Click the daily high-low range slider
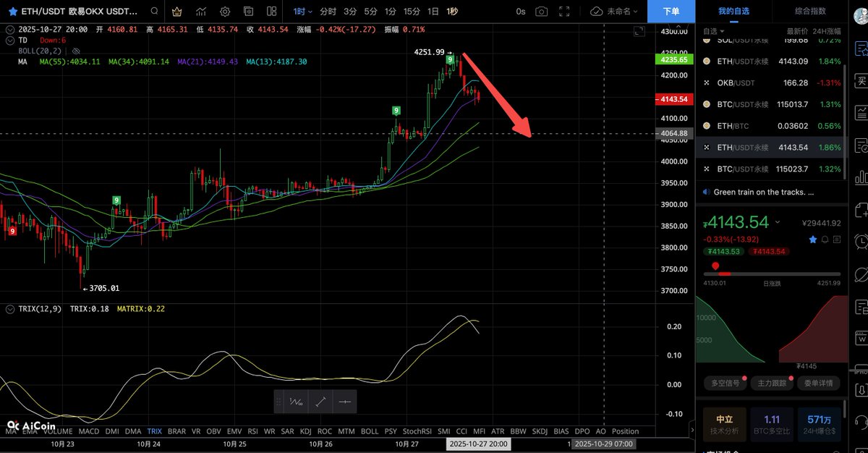Viewport: 868px width, 453px height. pyautogui.click(x=772, y=274)
